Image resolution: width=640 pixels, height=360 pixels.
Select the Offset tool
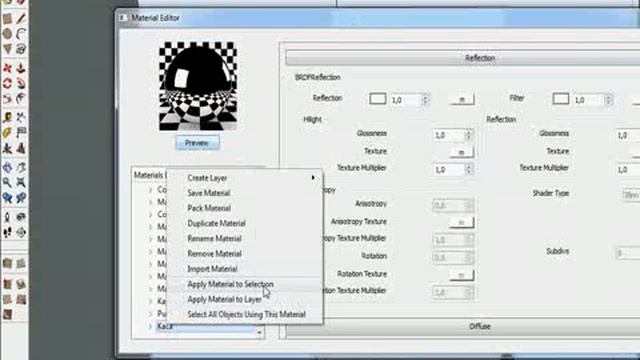click(x=21, y=98)
